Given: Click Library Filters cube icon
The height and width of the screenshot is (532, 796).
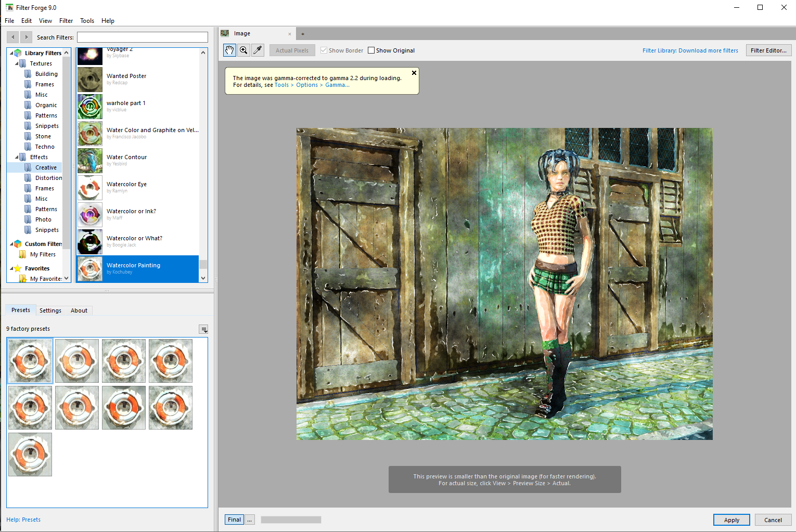Looking at the screenshot, I should [18, 53].
